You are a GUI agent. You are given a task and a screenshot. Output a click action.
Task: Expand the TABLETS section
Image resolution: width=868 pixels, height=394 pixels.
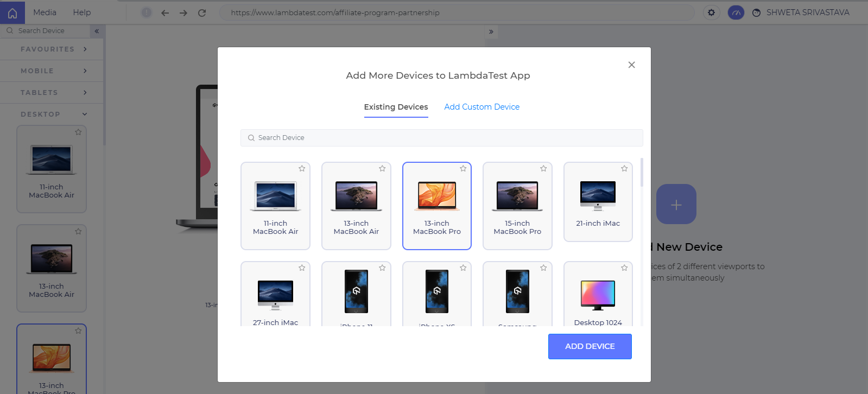coord(52,92)
